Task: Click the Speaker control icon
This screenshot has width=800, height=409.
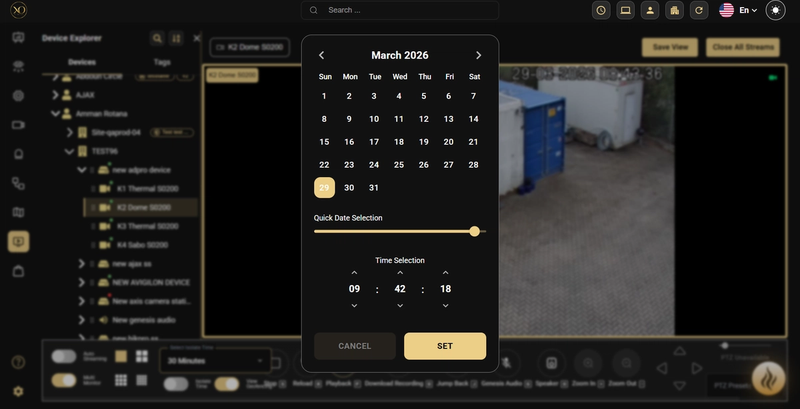Action: (x=551, y=363)
